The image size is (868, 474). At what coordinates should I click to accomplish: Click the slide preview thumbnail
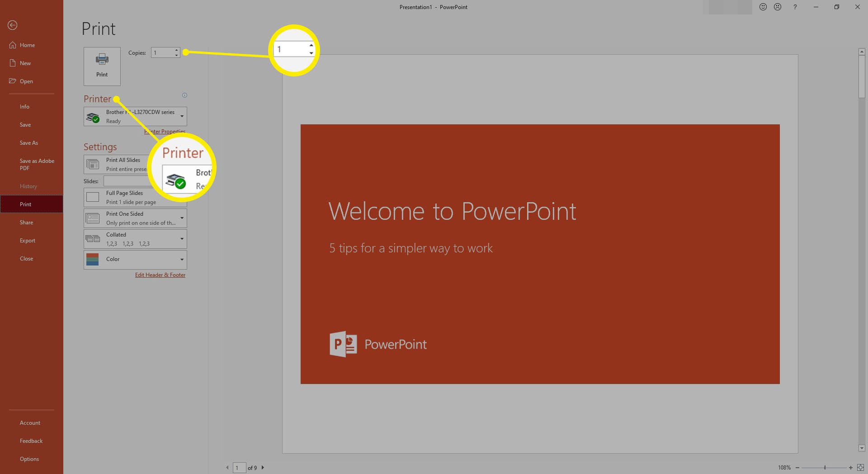coord(540,254)
